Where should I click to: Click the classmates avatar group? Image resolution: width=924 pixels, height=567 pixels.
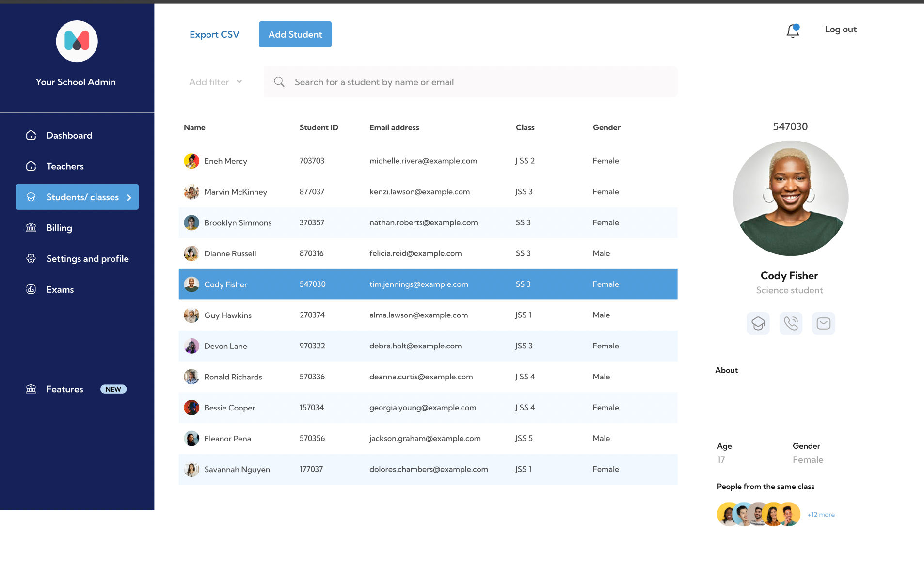point(758,514)
